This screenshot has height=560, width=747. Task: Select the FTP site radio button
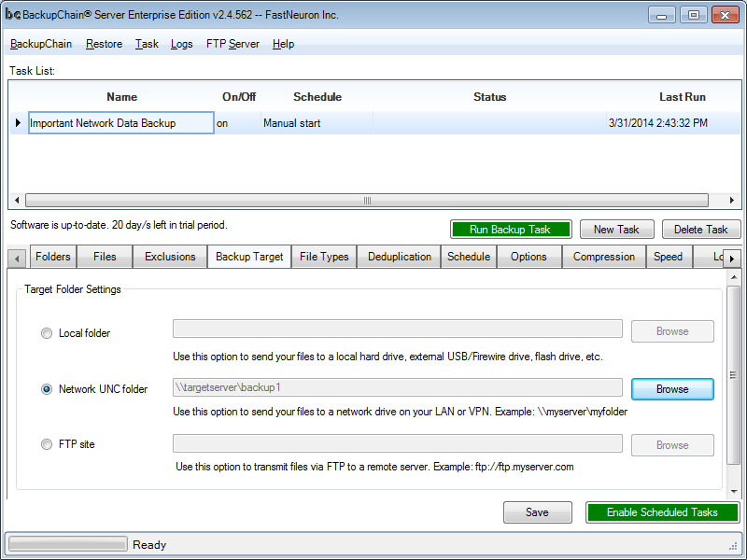46,445
